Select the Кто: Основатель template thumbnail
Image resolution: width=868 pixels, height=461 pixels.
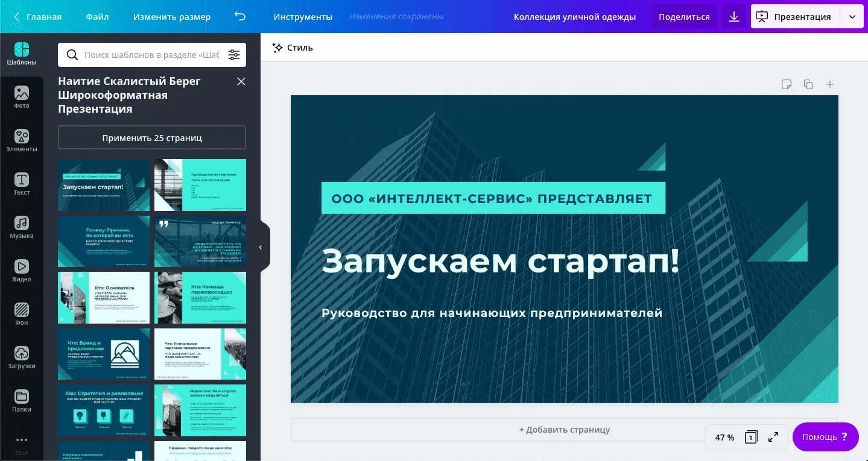(x=104, y=298)
